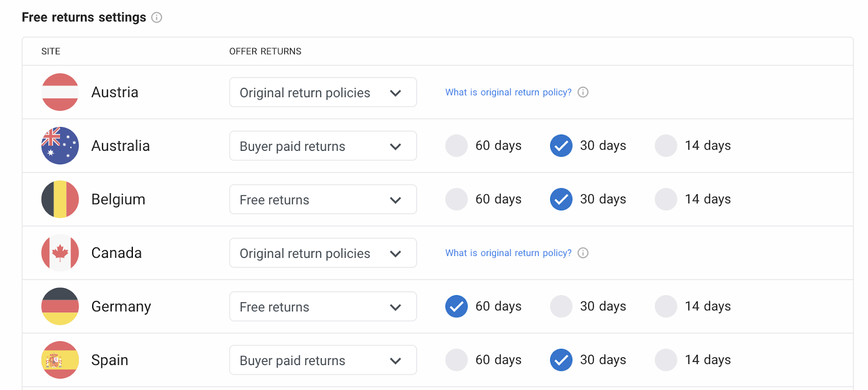Click info icon in Austria policy row
Viewport: 868px width, 390px height.
tap(583, 92)
